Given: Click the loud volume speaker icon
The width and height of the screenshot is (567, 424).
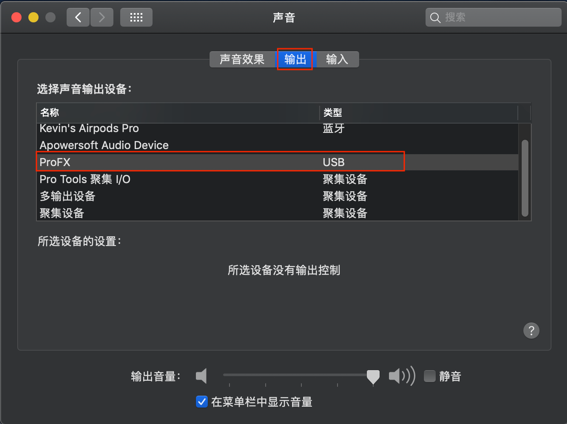Looking at the screenshot, I should pos(402,376).
